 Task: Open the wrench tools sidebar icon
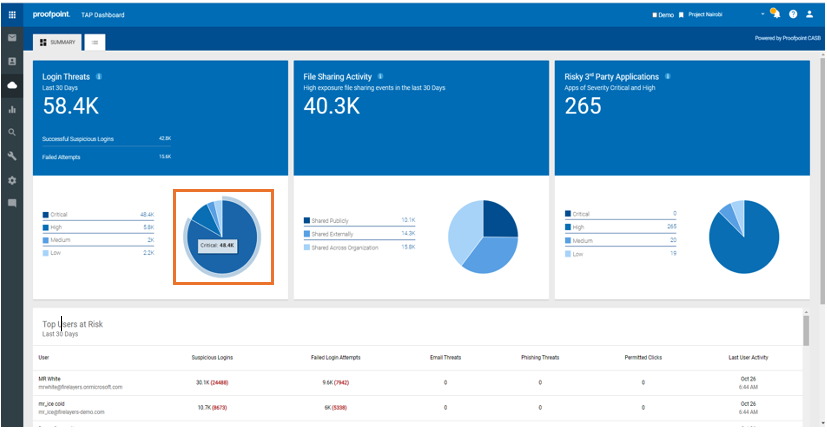click(x=12, y=156)
